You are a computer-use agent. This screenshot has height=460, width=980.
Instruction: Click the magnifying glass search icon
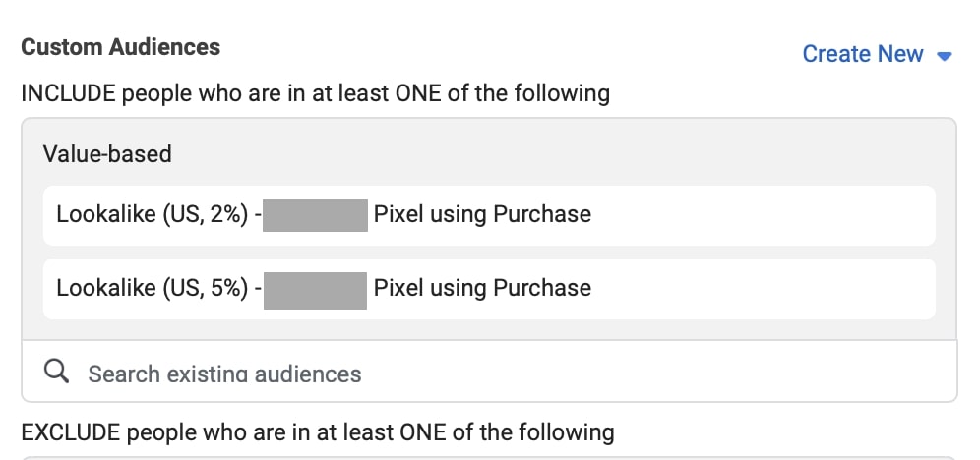pyautogui.click(x=56, y=372)
